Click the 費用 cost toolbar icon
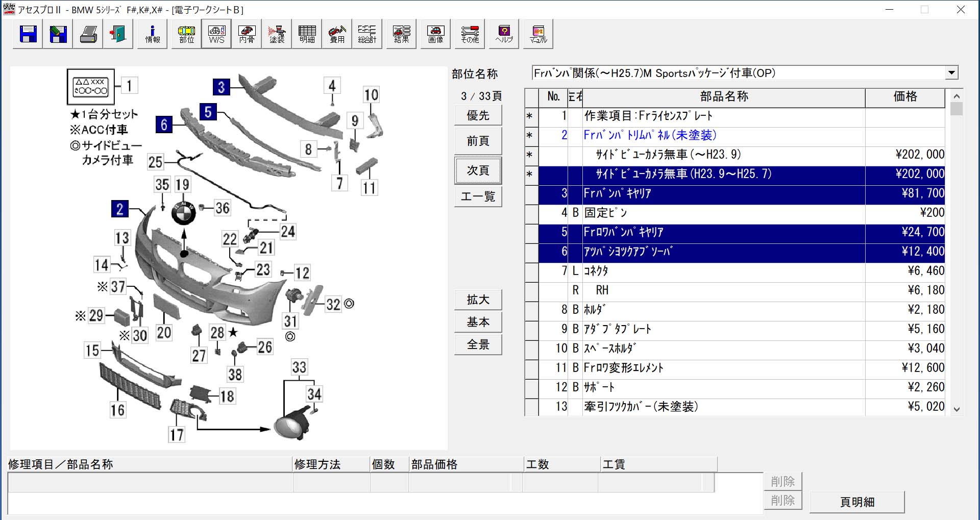Screen dimensions: 980x520 (x=337, y=34)
